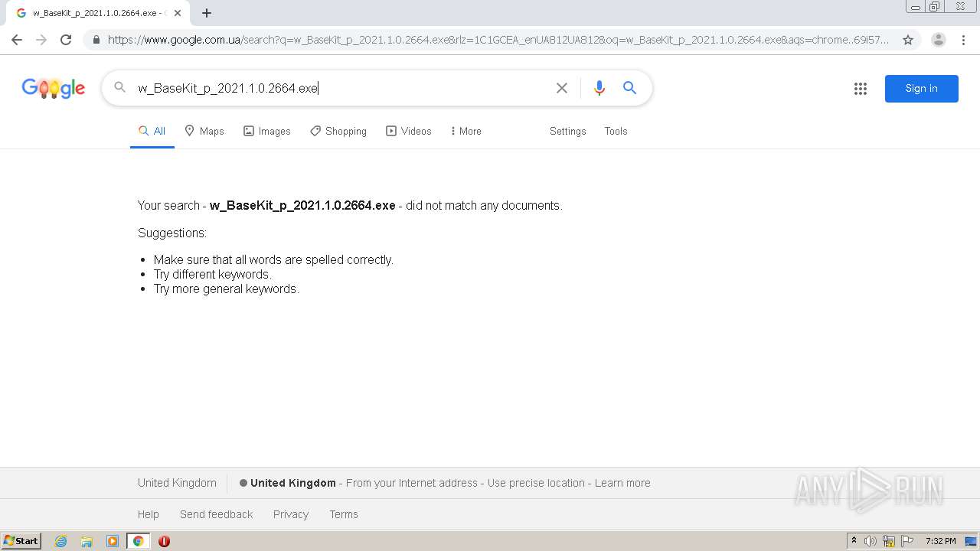The image size is (980, 551).
Task: Open the Terms footer link
Action: [x=344, y=514]
